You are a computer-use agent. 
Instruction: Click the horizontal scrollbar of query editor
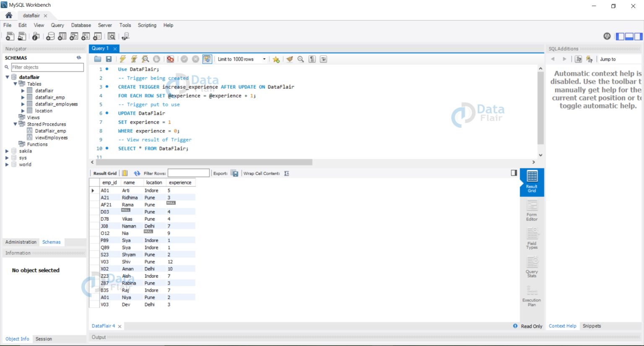[x=204, y=162]
